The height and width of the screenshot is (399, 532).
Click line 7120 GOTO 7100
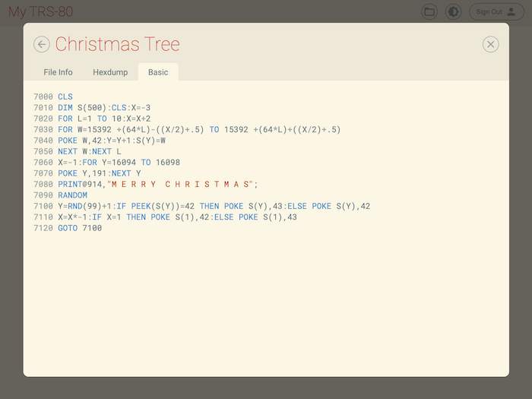tap(68, 228)
